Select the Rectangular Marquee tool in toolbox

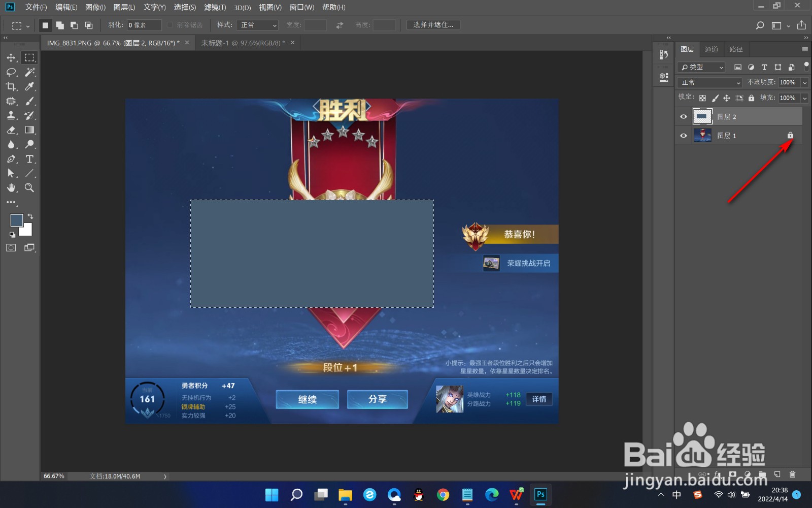30,58
